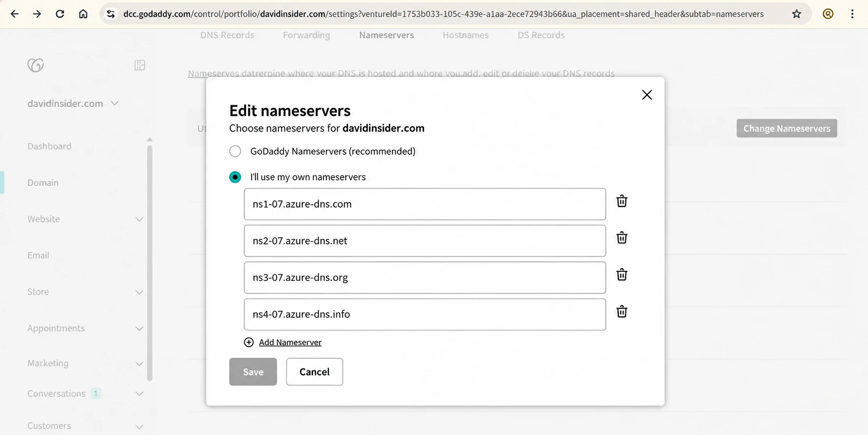The image size is (868, 435).
Task: Expand the Marketing sidebar section
Action: coord(139,363)
